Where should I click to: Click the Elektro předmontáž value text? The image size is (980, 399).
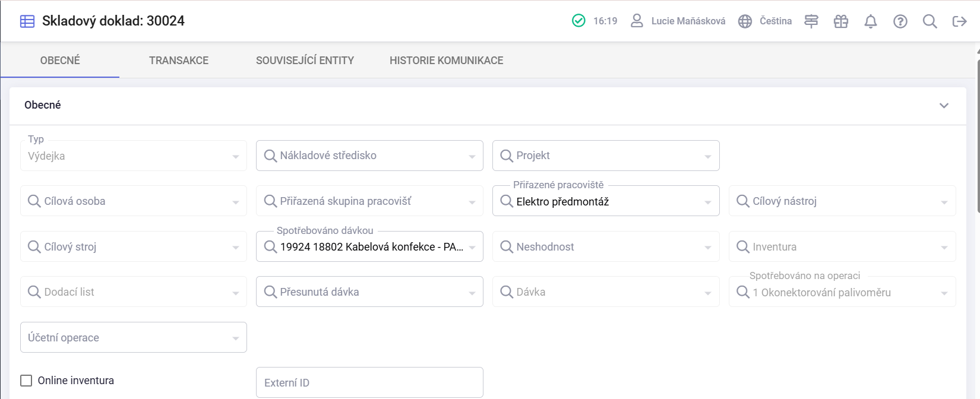[562, 202]
